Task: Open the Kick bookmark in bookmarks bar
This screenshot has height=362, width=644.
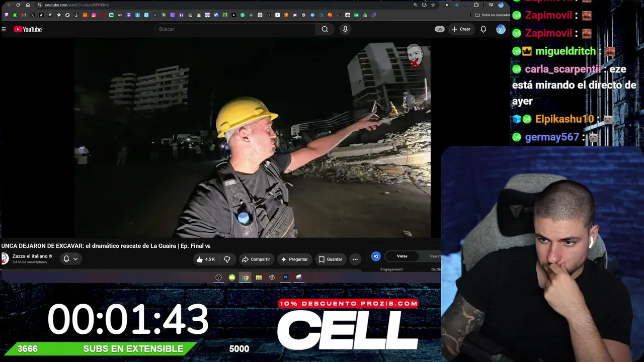Action: click(15, 15)
